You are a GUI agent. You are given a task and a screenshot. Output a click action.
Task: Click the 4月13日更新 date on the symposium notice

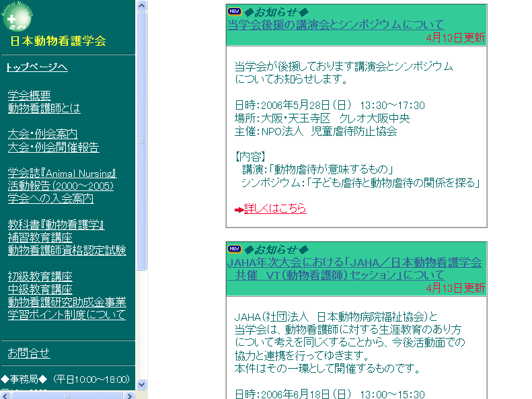tap(455, 37)
